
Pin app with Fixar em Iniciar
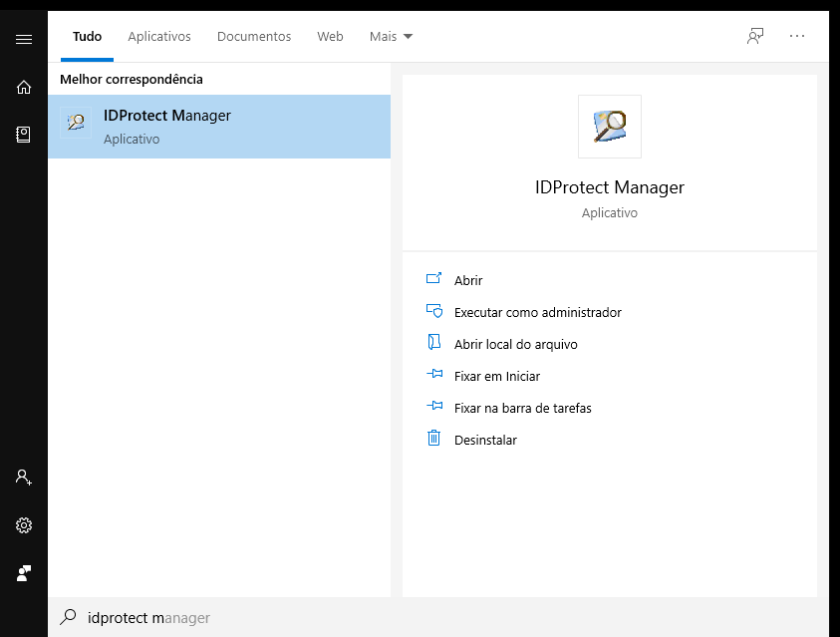(x=496, y=377)
